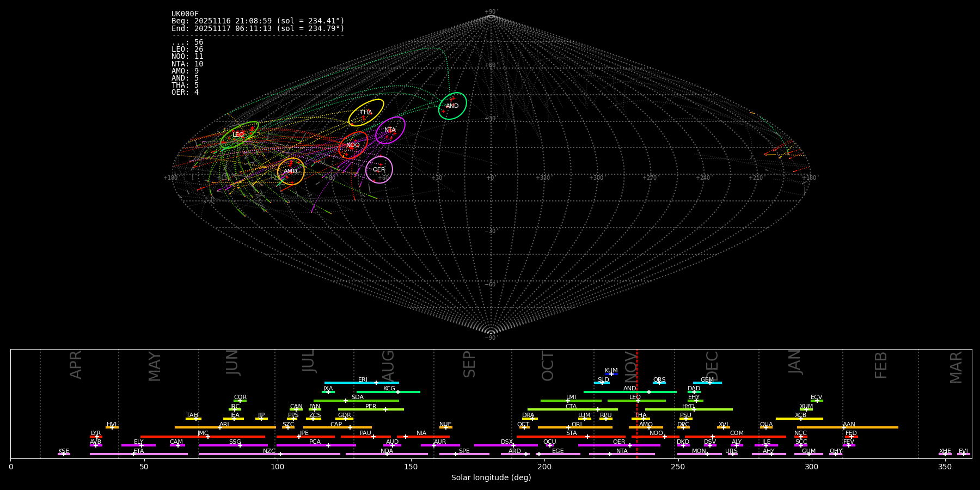Click the LEO radiant ellipse on the sky map
The width and height of the screenshot is (980, 490).
(x=239, y=135)
